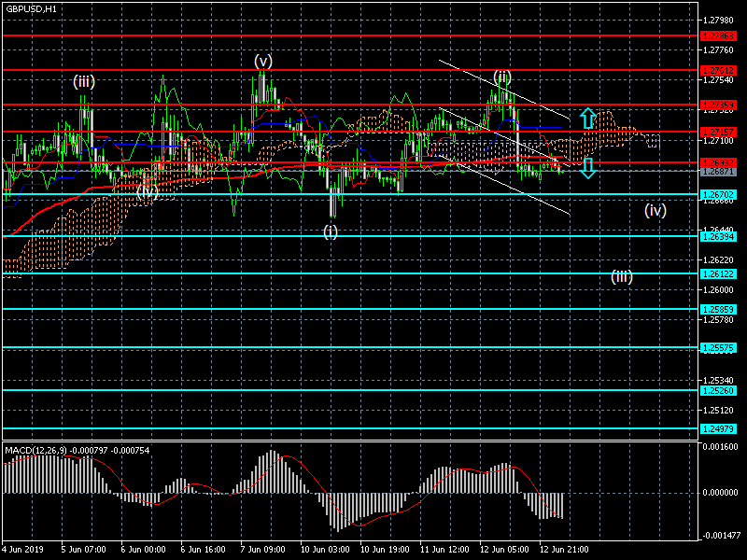Select the (ii) wave label near channel

502,77
